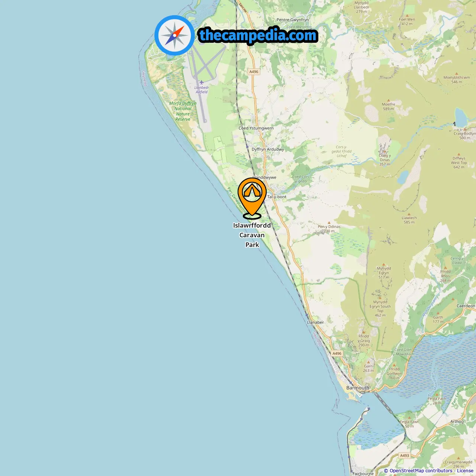Viewport: 476px width, 476px height.
Task: Click the Fairbourne town label
Action: point(363,473)
